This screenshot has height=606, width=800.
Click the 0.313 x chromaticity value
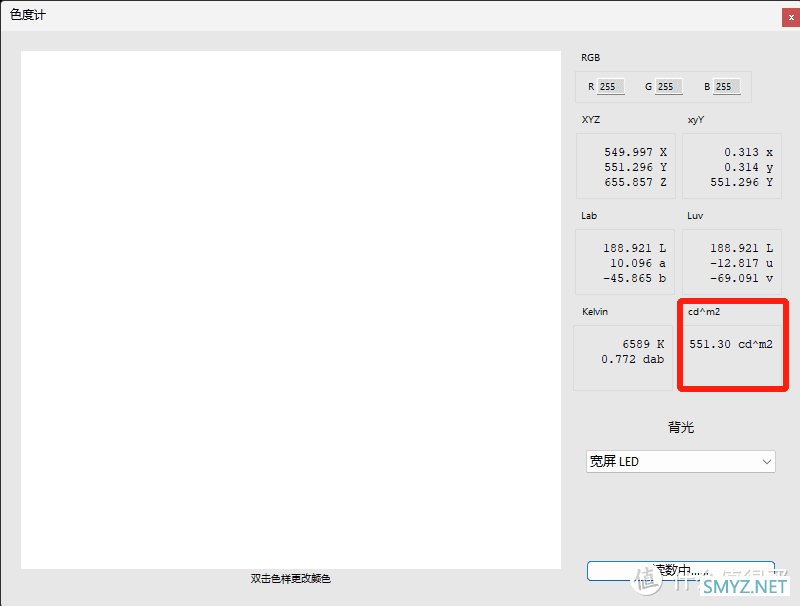click(x=748, y=152)
